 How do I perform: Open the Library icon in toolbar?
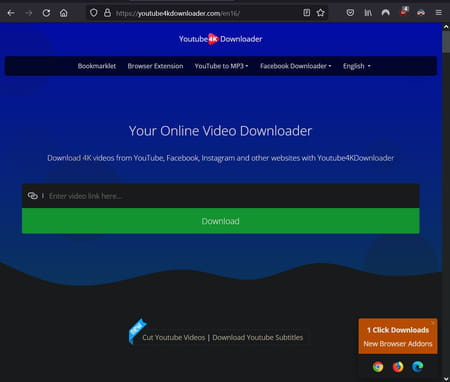[368, 13]
